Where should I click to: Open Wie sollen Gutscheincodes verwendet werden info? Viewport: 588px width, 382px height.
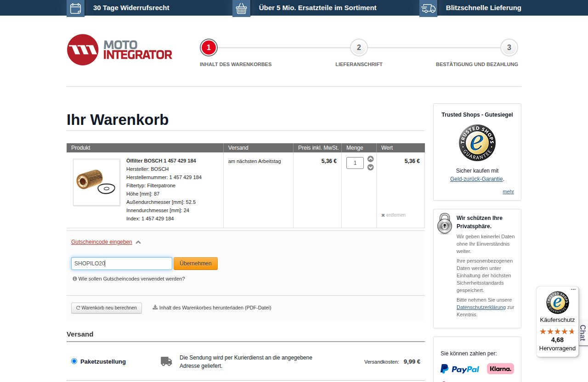coord(129,279)
